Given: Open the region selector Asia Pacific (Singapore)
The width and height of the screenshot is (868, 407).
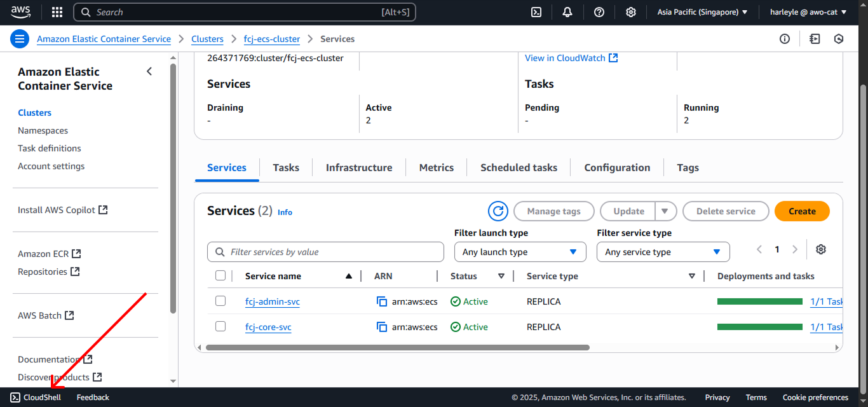Looking at the screenshot, I should (702, 12).
